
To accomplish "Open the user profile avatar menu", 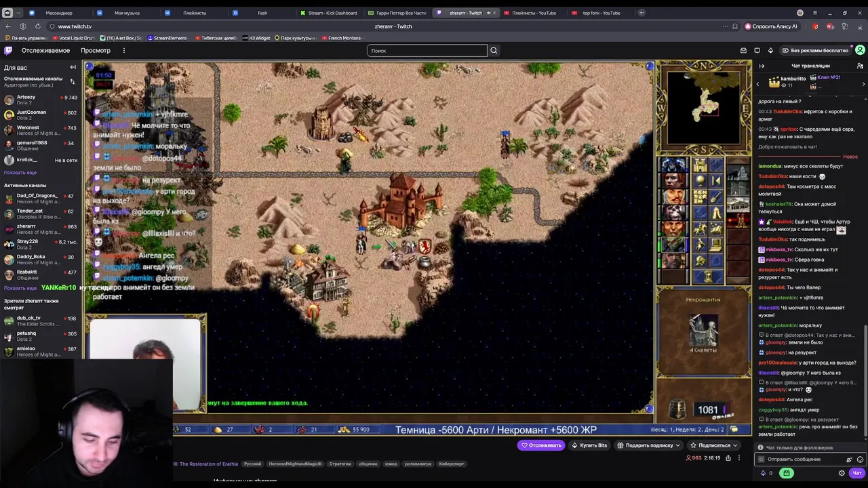I will pyautogui.click(x=860, y=50).
